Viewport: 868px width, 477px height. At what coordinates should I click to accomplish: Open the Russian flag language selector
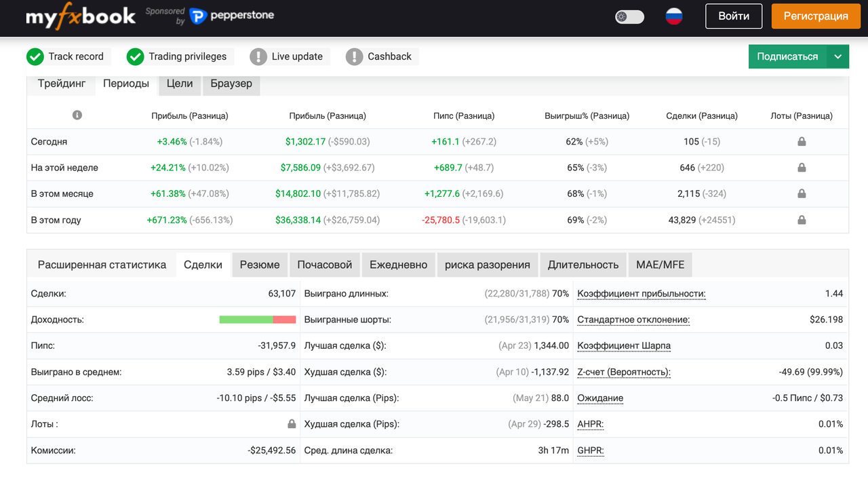point(673,16)
